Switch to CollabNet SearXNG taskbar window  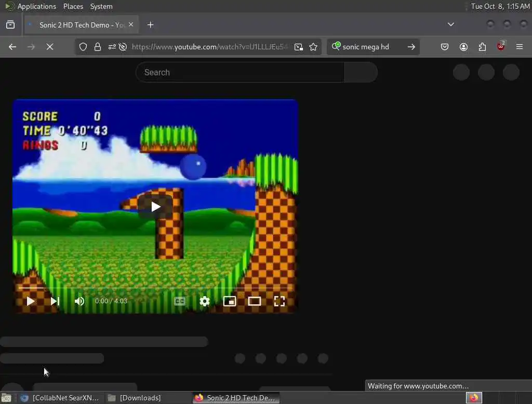click(x=60, y=398)
